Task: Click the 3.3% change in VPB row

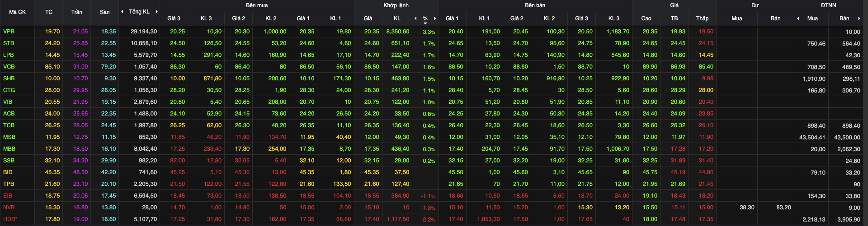Action: (x=429, y=32)
